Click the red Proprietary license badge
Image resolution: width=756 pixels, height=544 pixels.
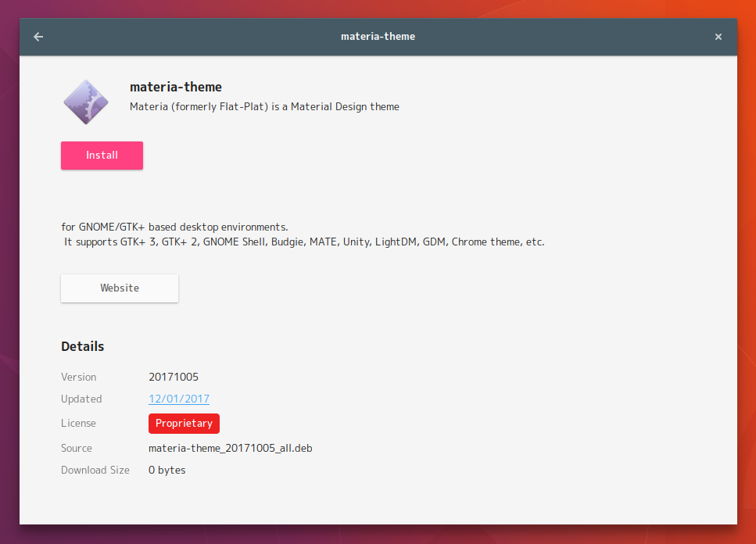[184, 423]
